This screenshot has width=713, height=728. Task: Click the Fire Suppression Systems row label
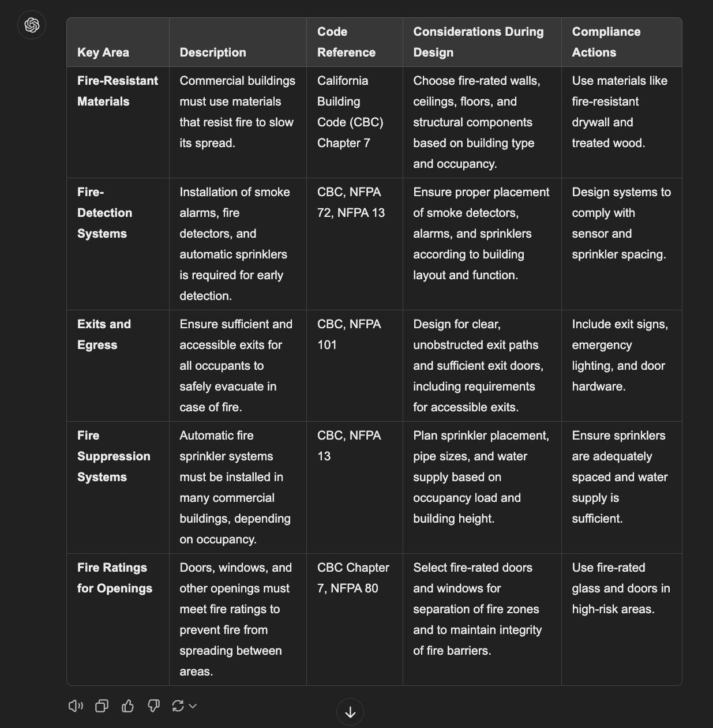(114, 456)
